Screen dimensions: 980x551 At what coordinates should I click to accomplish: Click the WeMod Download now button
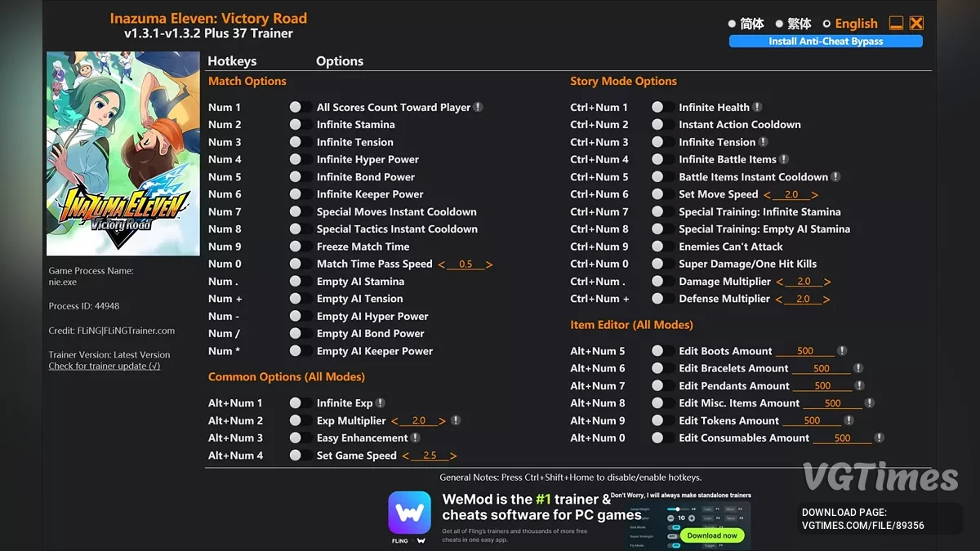[712, 535]
